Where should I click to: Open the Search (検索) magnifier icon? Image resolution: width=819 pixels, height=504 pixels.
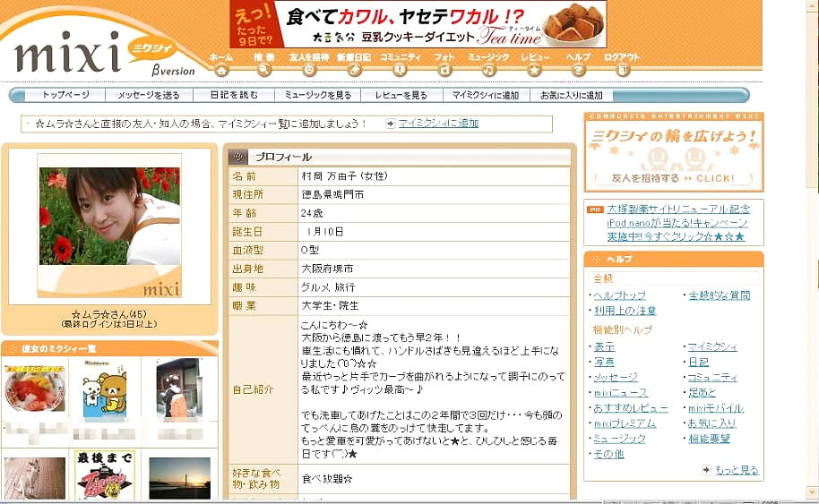click(263, 70)
